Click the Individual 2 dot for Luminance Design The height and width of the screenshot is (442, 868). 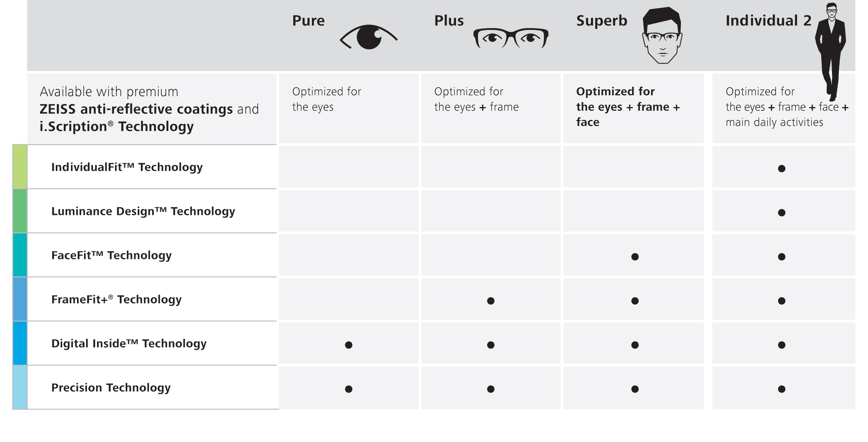(x=782, y=212)
